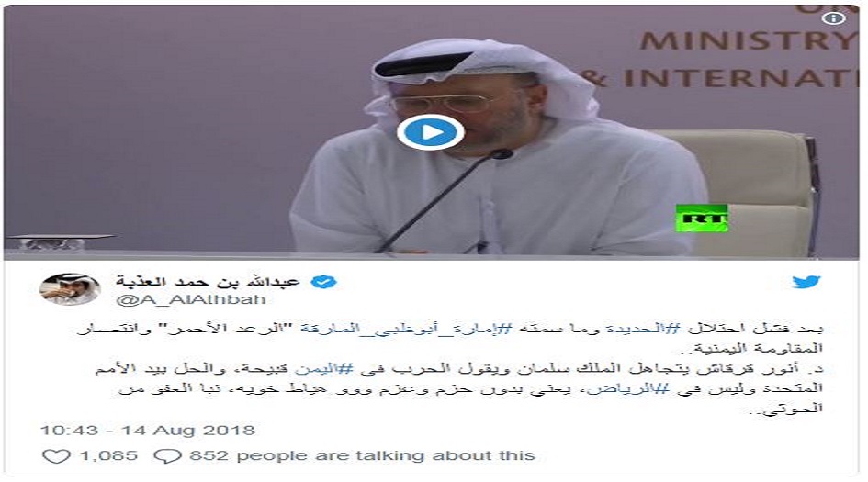Open the #الحديدة hashtag link

click(643, 328)
